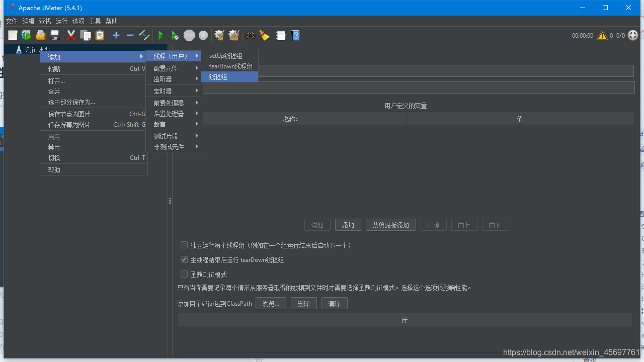Click the Copy icon in toolbar
The image size is (644, 362).
(x=86, y=35)
